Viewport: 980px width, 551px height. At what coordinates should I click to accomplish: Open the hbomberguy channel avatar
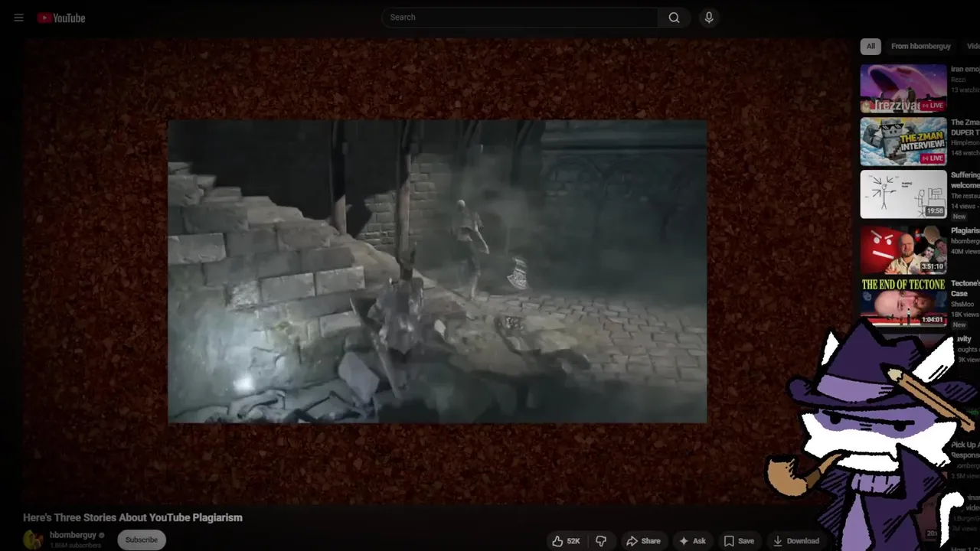pos(33,540)
